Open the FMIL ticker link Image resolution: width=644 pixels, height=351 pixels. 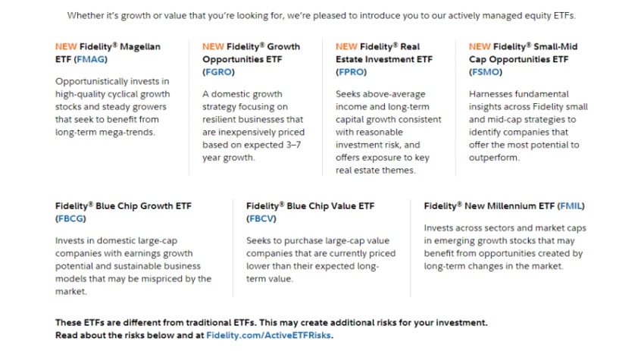(571, 206)
